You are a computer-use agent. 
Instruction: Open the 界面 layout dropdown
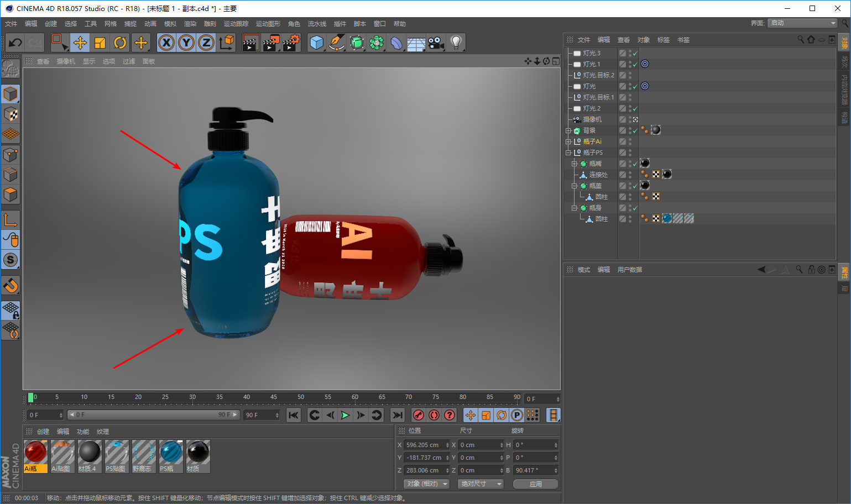pos(802,23)
